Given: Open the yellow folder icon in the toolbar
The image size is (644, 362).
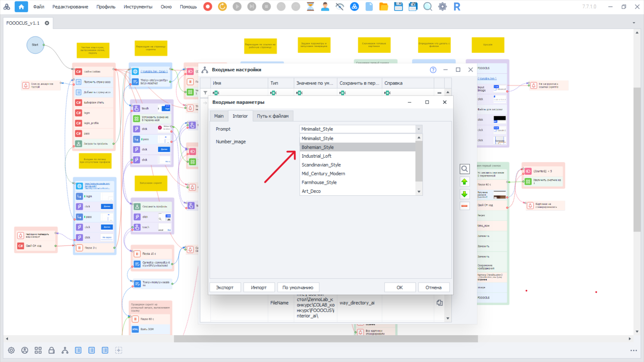Looking at the screenshot, I should point(383,7).
